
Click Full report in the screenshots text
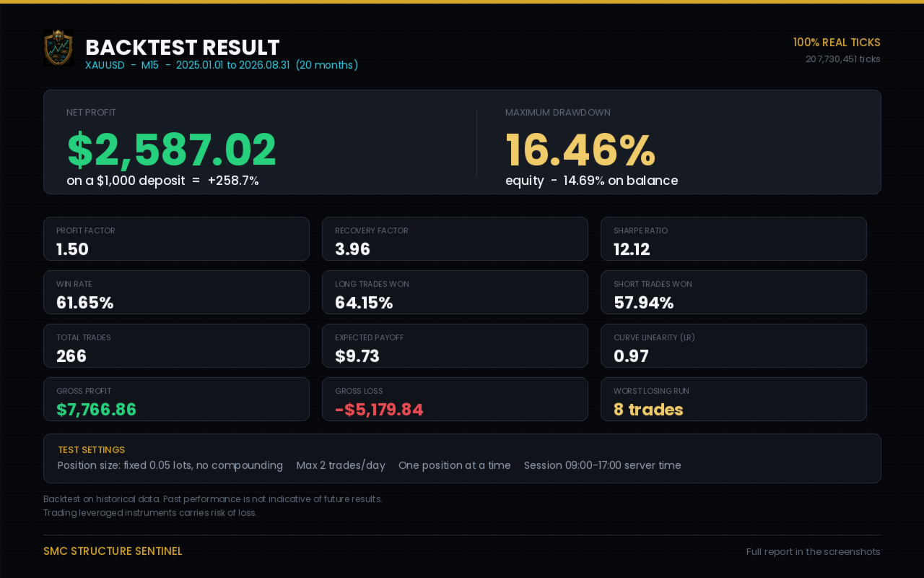pyautogui.click(x=814, y=552)
